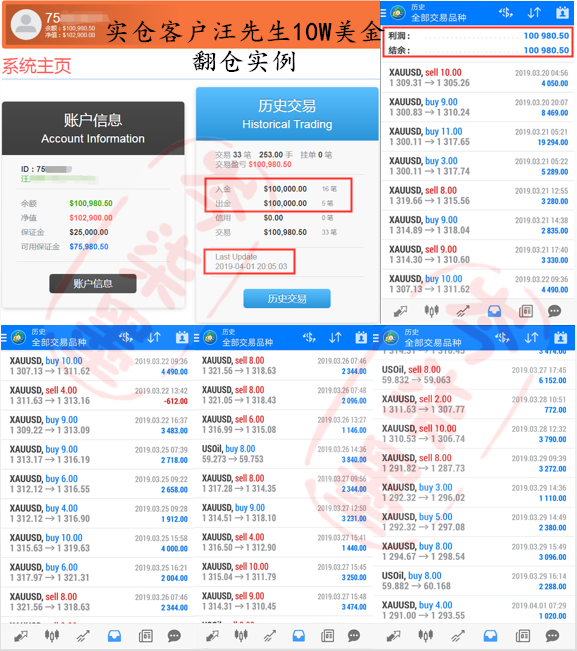The height and width of the screenshot is (651, 577).
Task: Select XAUUSD buy 10.00 trade with 4 000.00 profit
Action: coord(98,543)
